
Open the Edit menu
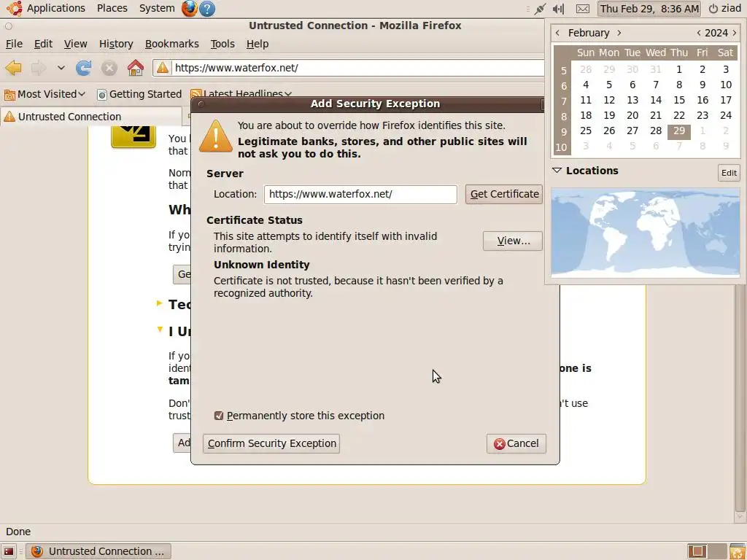[43, 44]
